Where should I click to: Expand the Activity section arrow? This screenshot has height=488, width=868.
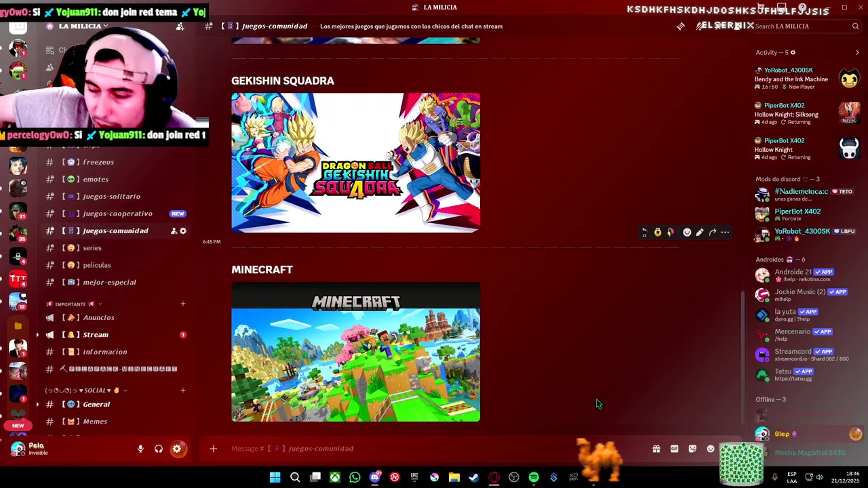coord(857,52)
